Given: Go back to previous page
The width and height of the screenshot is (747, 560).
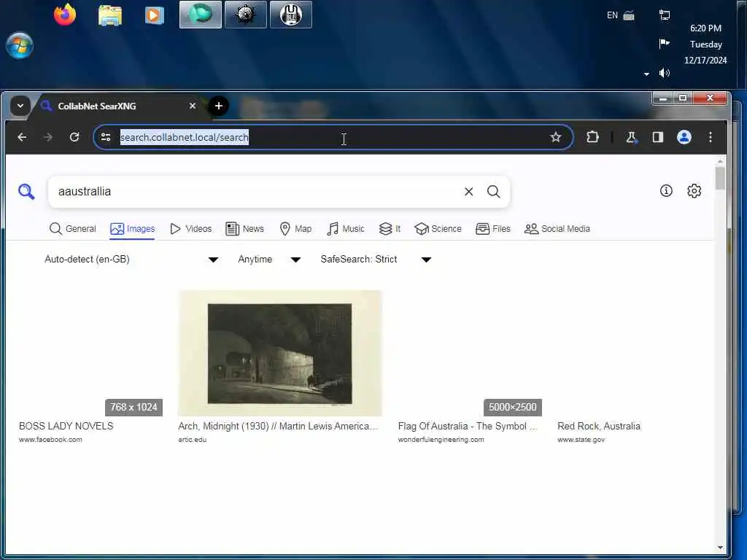Looking at the screenshot, I should [x=22, y=137].
